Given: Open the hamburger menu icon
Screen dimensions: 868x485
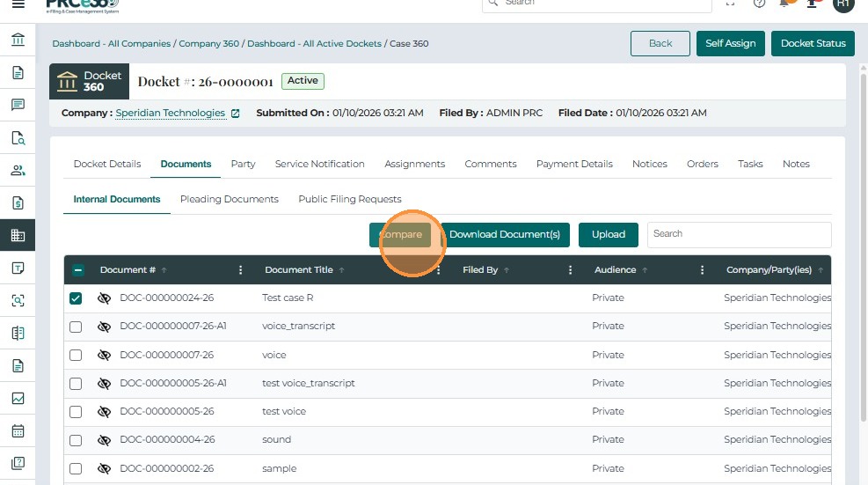Looking at the screenshot, I should 18,4.
